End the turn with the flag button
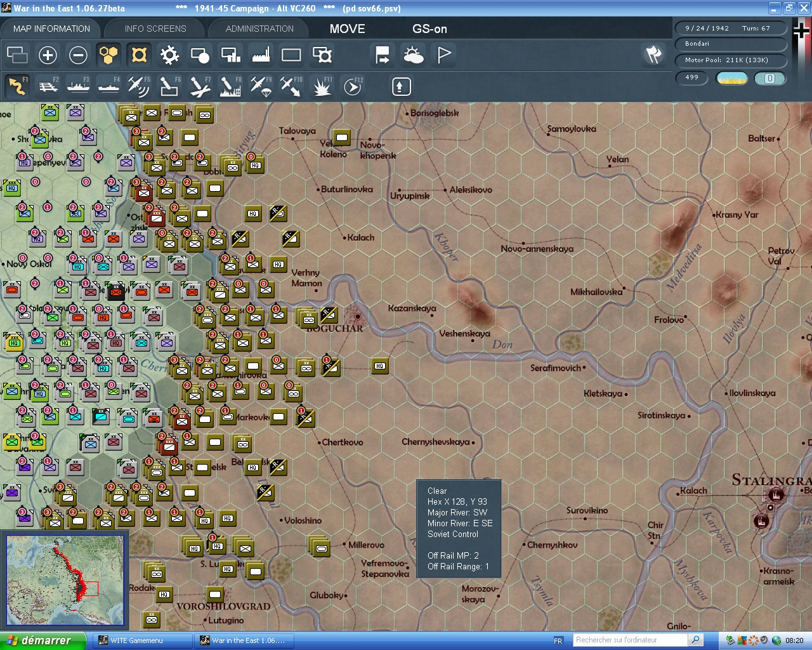This screenshot has width=812, height=650. 443,55
